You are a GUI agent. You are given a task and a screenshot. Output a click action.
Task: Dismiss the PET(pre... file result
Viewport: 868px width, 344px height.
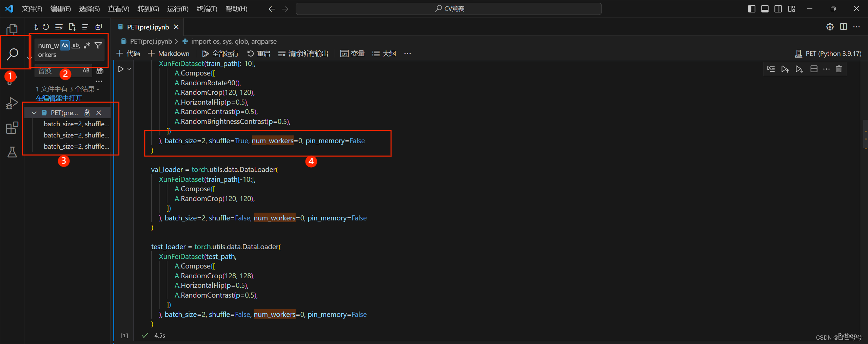[x=99, y=113]
